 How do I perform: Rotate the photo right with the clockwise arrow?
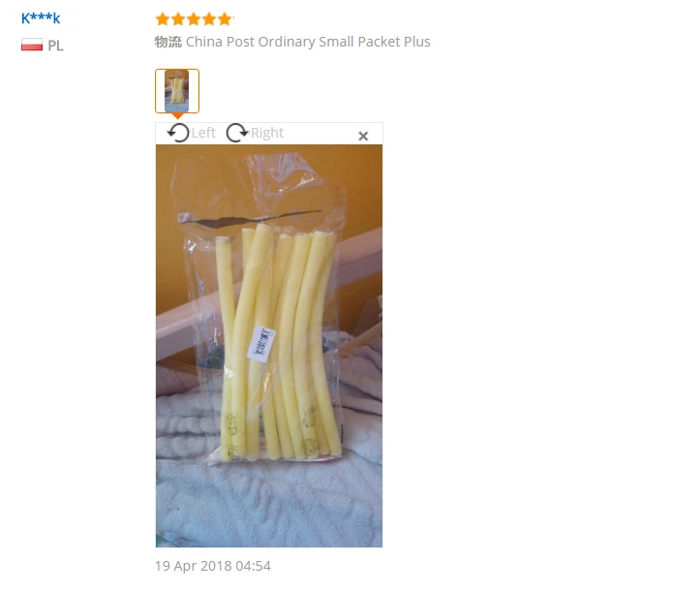[x=237, y=133]
